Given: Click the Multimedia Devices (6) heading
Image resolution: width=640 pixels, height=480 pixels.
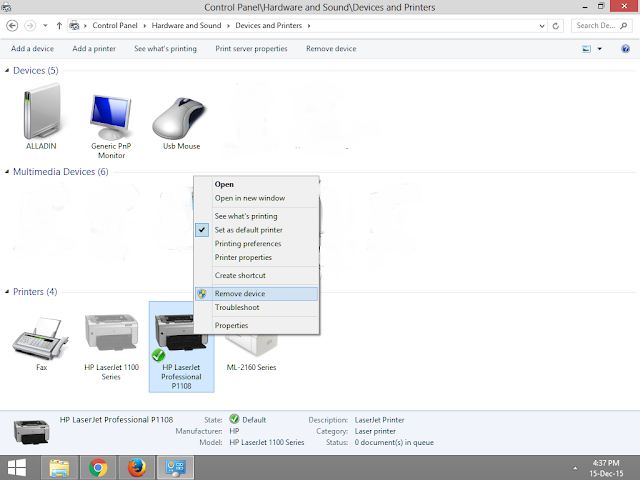Looking at the screenshot, I should (x=61, y=172).
